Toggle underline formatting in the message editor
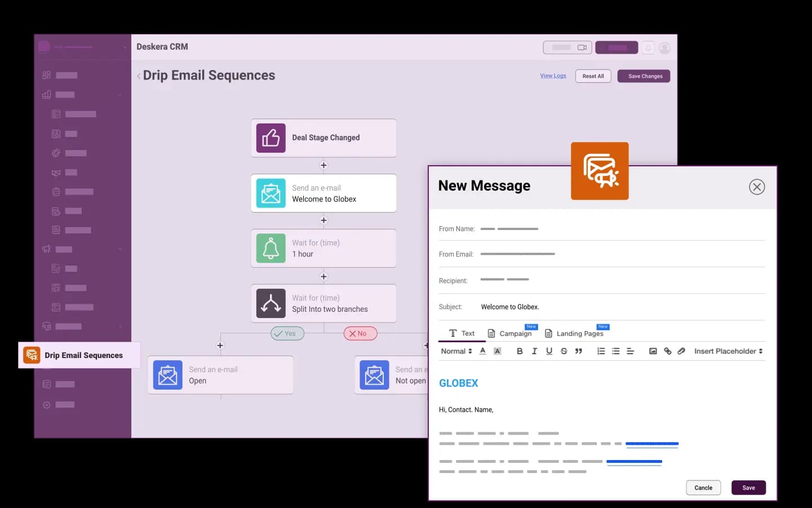 pyautogui.click(x=549, y=351)
